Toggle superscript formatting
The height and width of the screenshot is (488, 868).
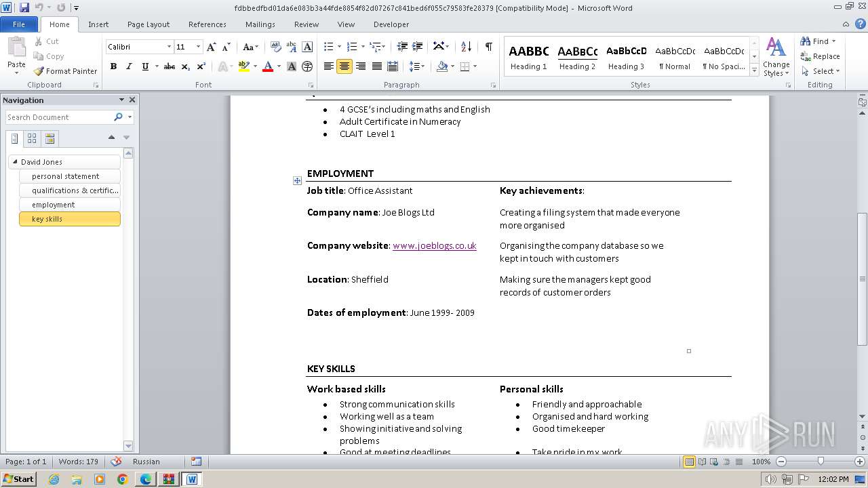201,66
